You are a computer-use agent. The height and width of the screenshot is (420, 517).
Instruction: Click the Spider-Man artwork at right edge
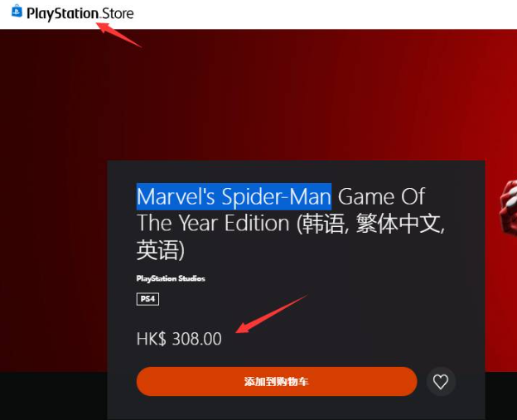(509, 207)
